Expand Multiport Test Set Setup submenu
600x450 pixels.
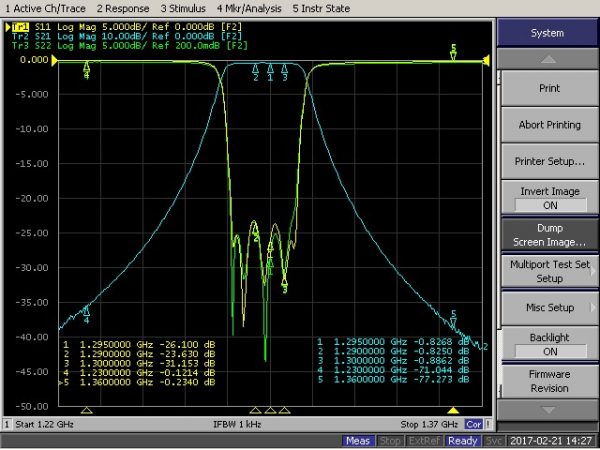coord(549,271)
